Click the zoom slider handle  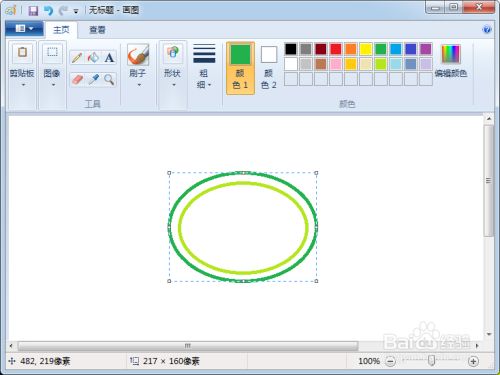click(431, 360)
